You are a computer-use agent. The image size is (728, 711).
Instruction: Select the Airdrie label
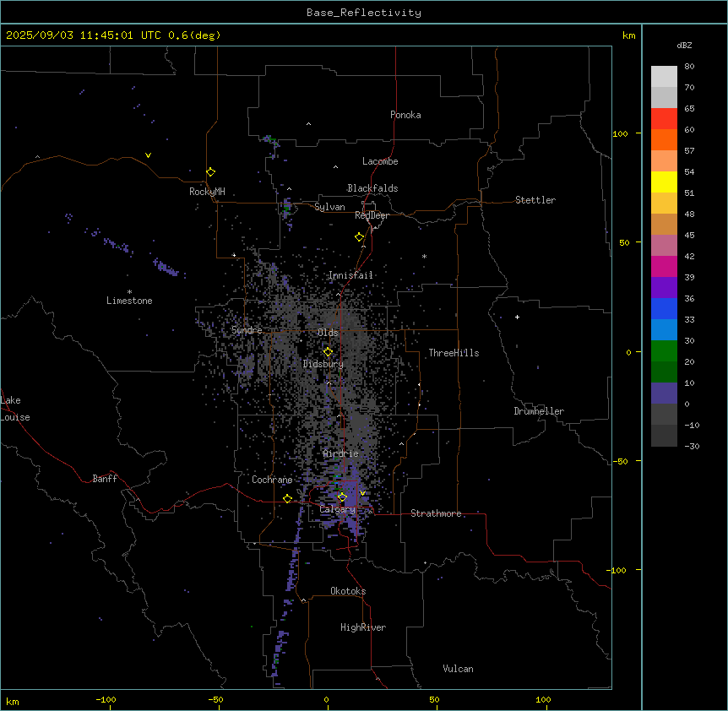click(341, 453)
